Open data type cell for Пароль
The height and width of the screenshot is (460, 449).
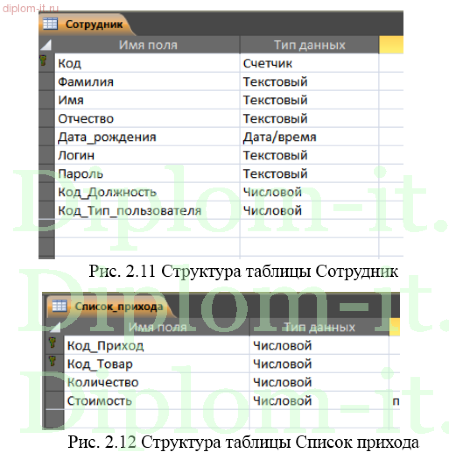click(x=309, y=173)
